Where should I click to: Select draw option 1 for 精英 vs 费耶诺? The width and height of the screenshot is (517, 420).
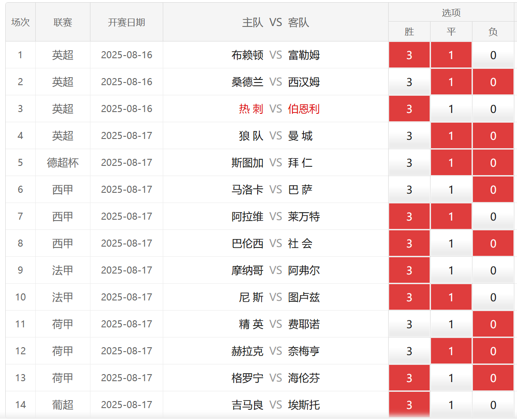pos(451,324)
